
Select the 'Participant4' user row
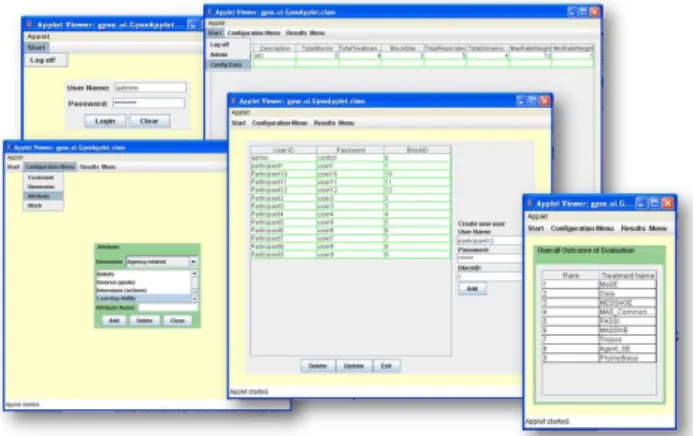[x=351, y=214]
